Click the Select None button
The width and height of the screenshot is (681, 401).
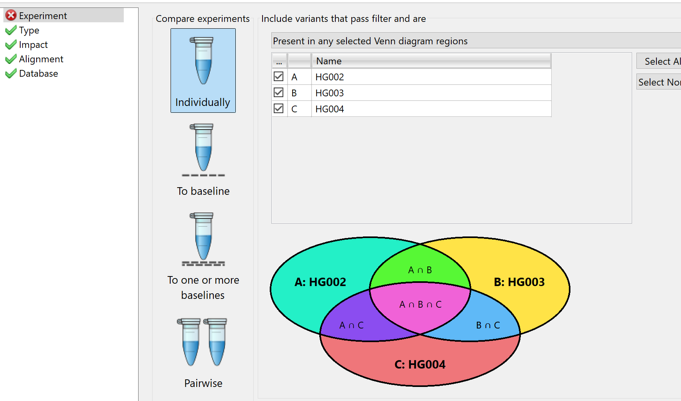(x=659, y=82)
